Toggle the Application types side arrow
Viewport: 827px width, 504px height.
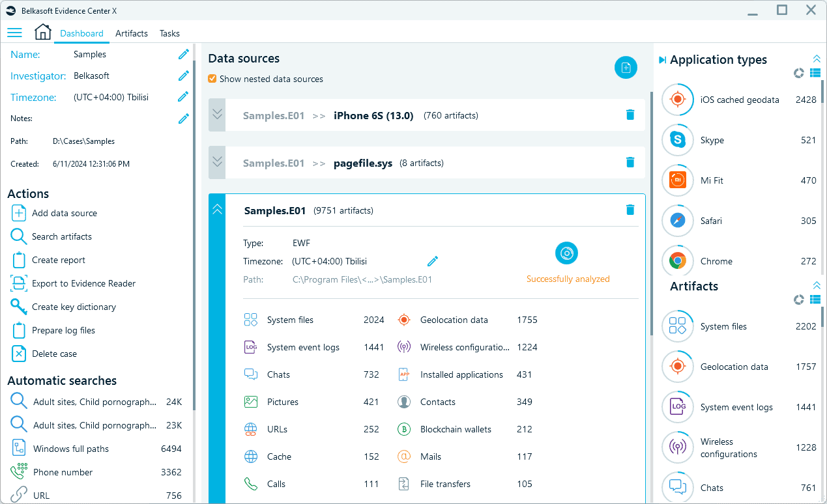tap(662, 60)
